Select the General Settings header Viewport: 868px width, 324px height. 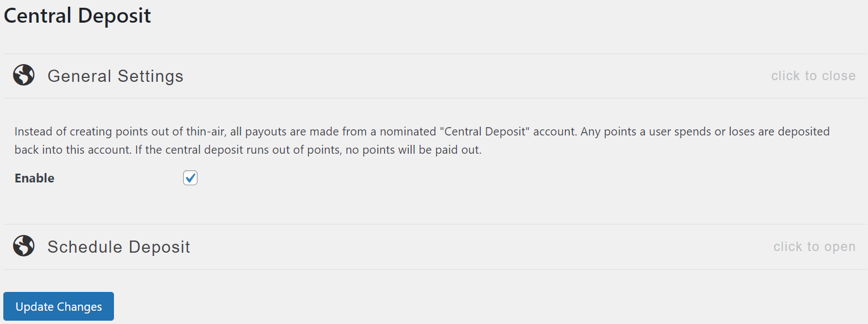click(116, 75)
